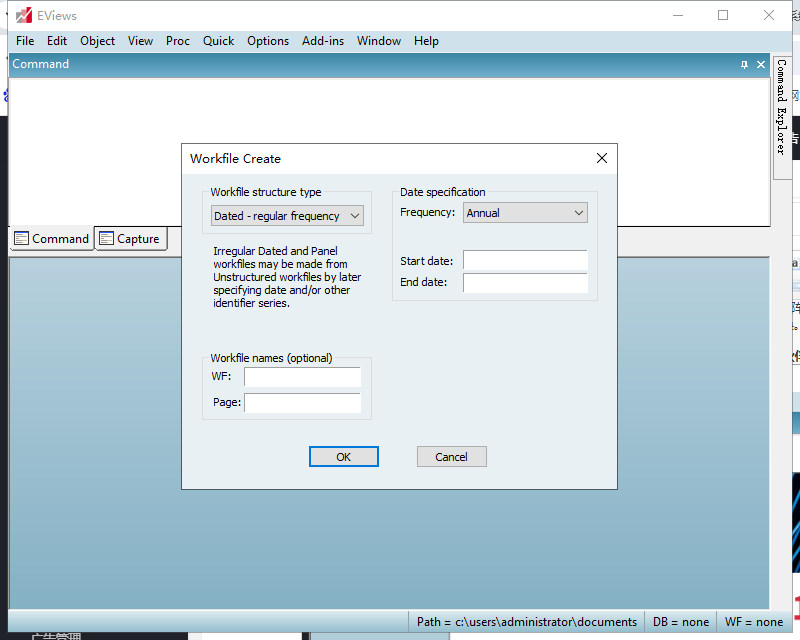Click the WF name input field

point(303,377)
